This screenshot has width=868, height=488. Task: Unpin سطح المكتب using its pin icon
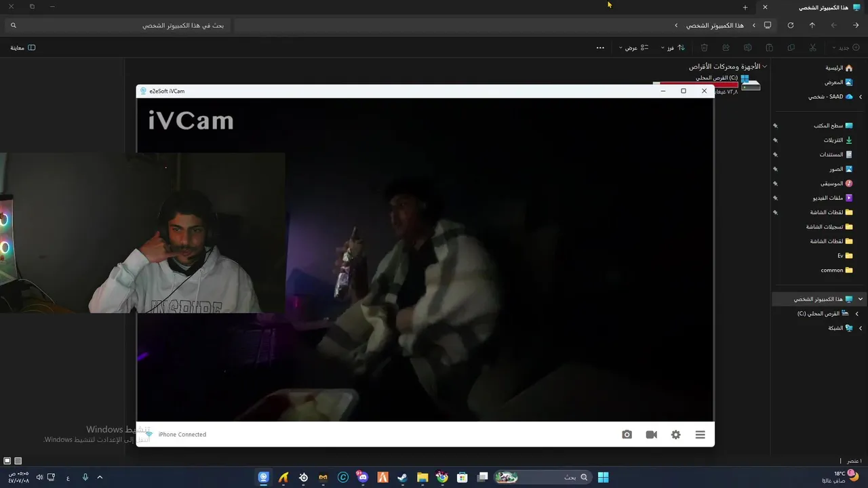[x=775, y=125]
